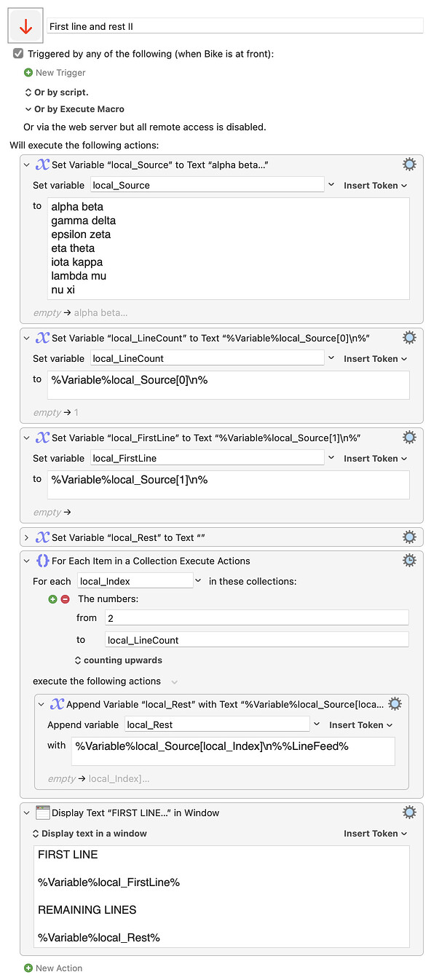
Task: Open variable dropdown next to local_FirstLine field
Action: pos(331,458)
